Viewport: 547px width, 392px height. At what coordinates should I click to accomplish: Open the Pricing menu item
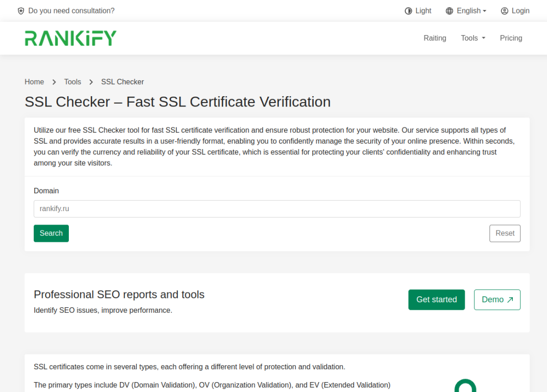coord(511,38)
